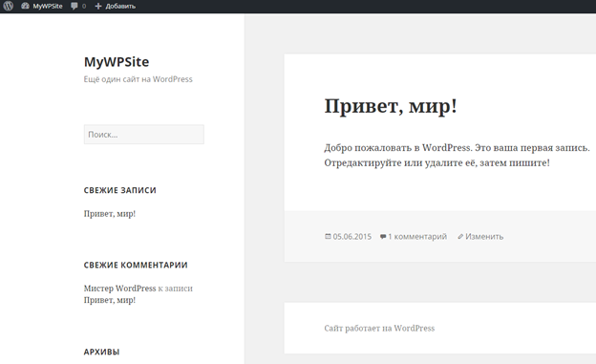596x364 pixels.
Task: Open Привет, мир! under Свежие комментарии
Action: point(110,300)
